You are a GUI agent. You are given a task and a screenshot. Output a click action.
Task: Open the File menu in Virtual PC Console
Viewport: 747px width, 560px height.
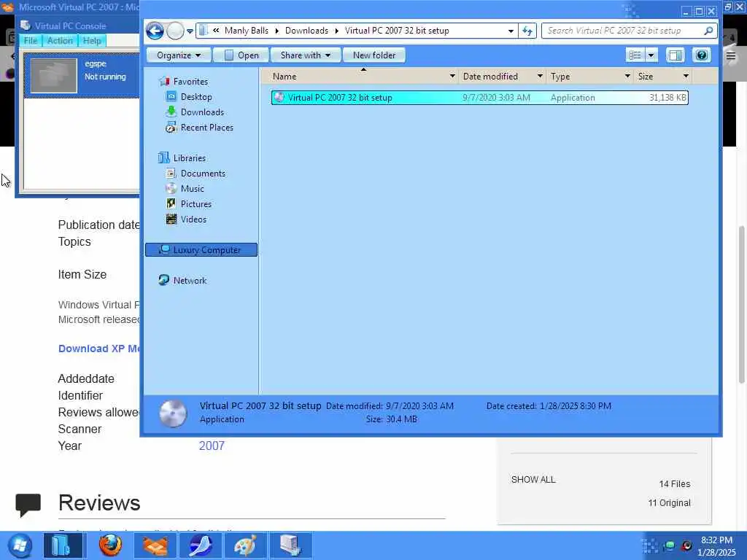coord(31,41)
